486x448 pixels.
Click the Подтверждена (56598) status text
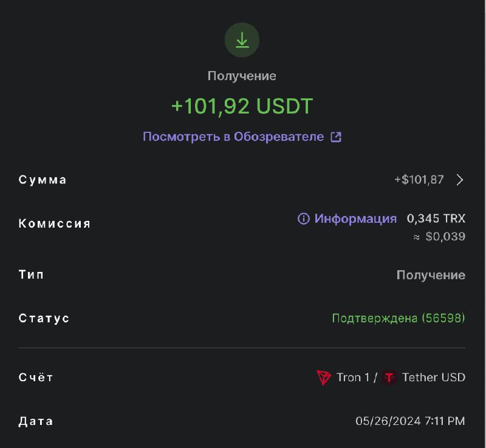[x=399, y=318]
